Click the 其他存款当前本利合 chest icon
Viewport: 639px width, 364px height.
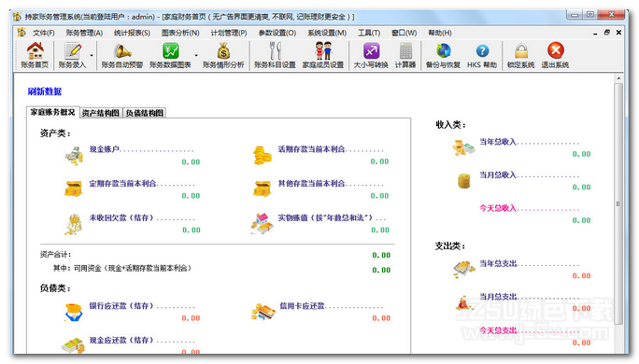(x=262, y=189)
